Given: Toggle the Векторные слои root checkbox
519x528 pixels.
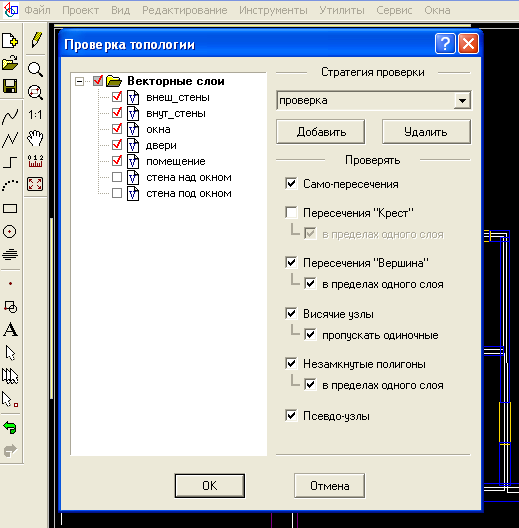Looking at the screenshot, I should [x=98, y=81].
